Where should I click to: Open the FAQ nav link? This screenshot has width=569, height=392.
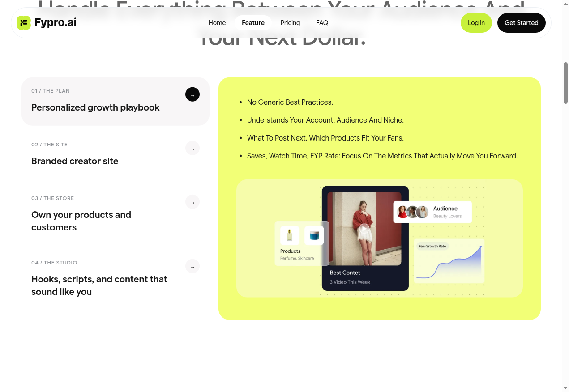click(x=322, y=23)
